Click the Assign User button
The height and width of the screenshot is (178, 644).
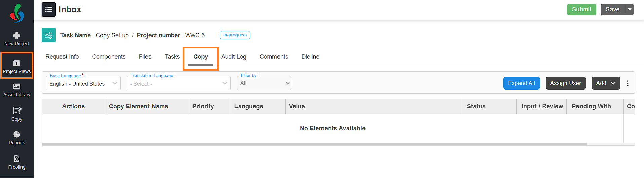(565, 83)
